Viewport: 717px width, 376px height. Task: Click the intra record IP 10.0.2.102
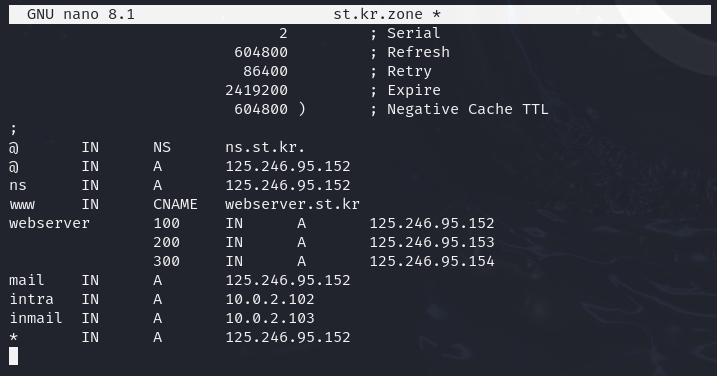(270, 299)
